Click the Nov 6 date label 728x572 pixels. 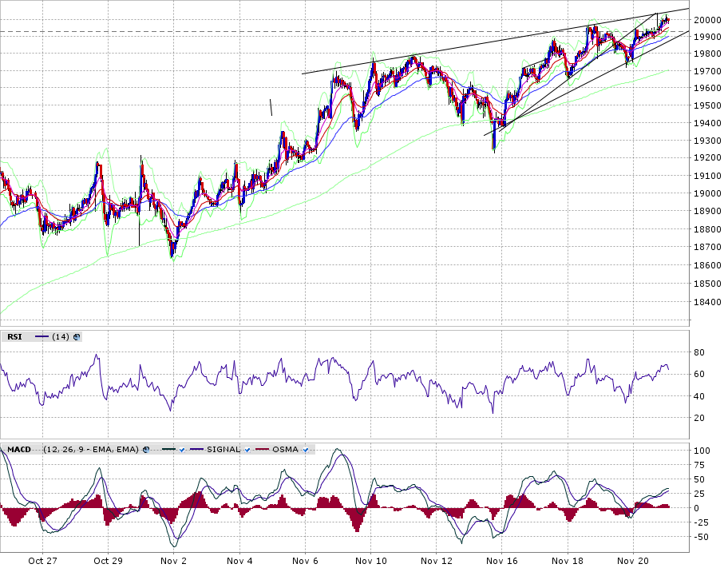pyautogui.click(x=305, y=561)
